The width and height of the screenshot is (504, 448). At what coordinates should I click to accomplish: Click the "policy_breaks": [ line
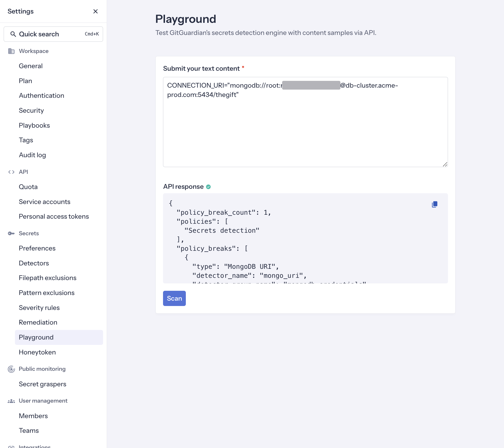point(212,249)
